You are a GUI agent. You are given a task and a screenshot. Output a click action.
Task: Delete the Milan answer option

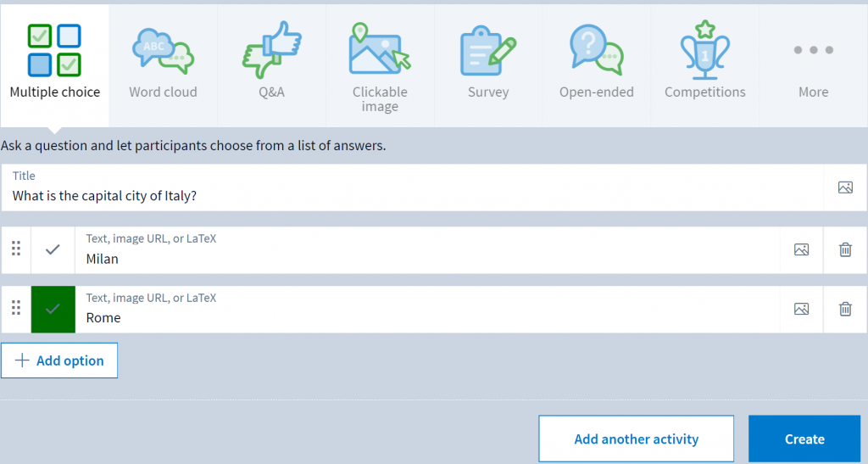pyautogui.click(x=845, y=249)
